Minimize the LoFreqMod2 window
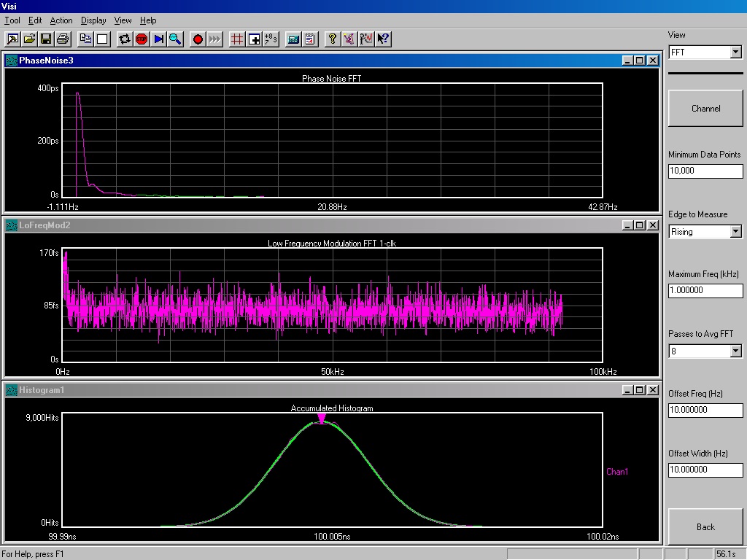 627,225
